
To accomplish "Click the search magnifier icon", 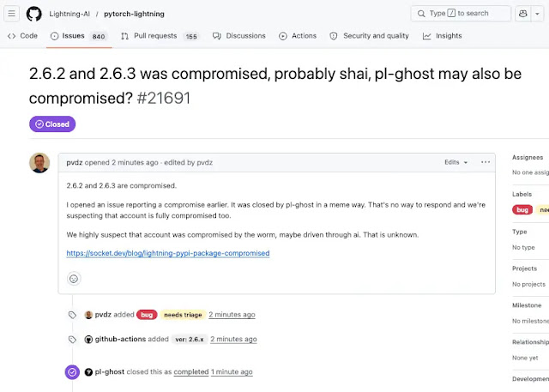I will coord(420,14).
